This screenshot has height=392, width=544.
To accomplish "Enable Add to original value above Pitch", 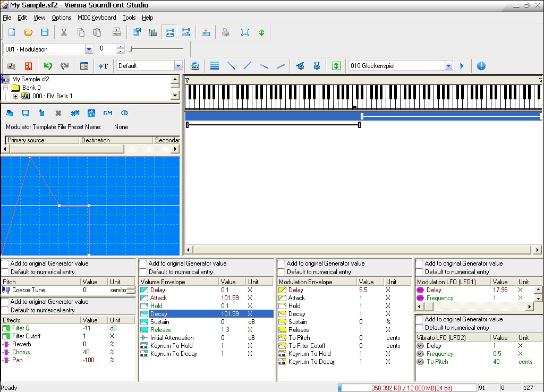I will [5, 263].
